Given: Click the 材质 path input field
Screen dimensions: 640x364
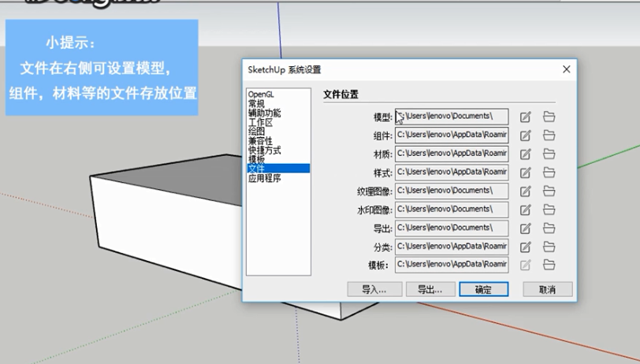Looking at the screenshot, I should (x=452, y=154).
